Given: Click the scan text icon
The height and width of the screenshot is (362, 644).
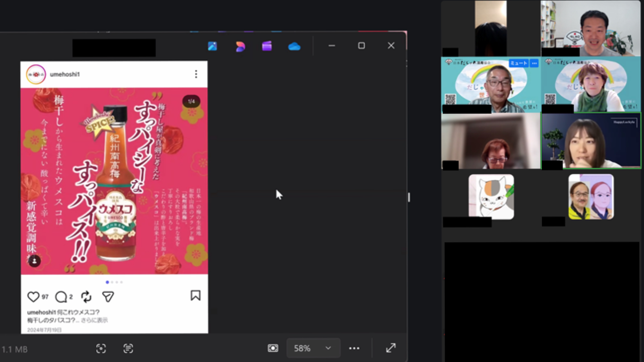Looking at the screenshot, I should coord(128,348).
